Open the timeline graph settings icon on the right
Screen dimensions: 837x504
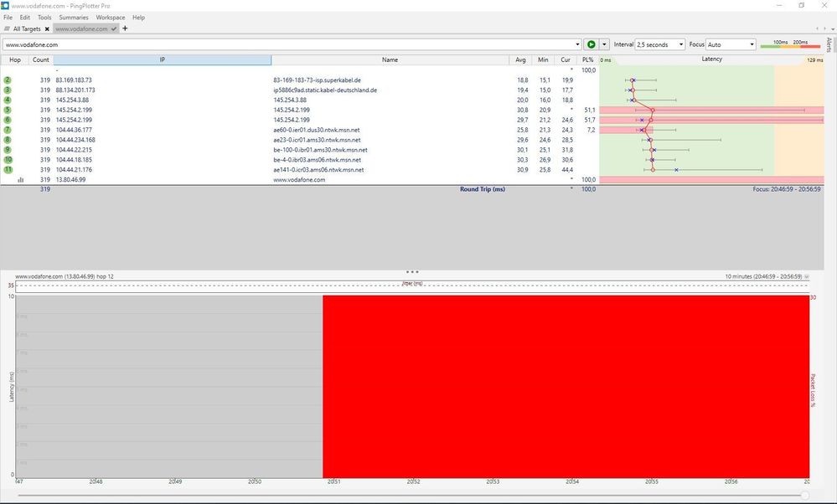point(806,275)
